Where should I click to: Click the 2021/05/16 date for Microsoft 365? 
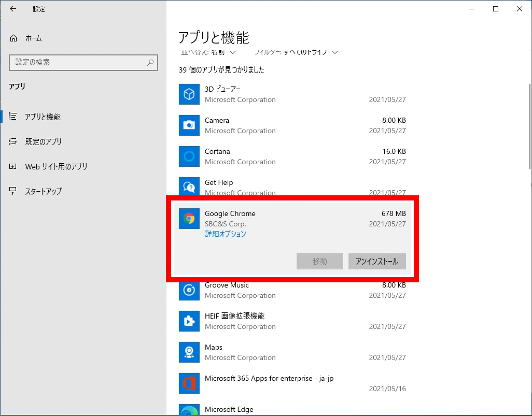click(387, 389)
